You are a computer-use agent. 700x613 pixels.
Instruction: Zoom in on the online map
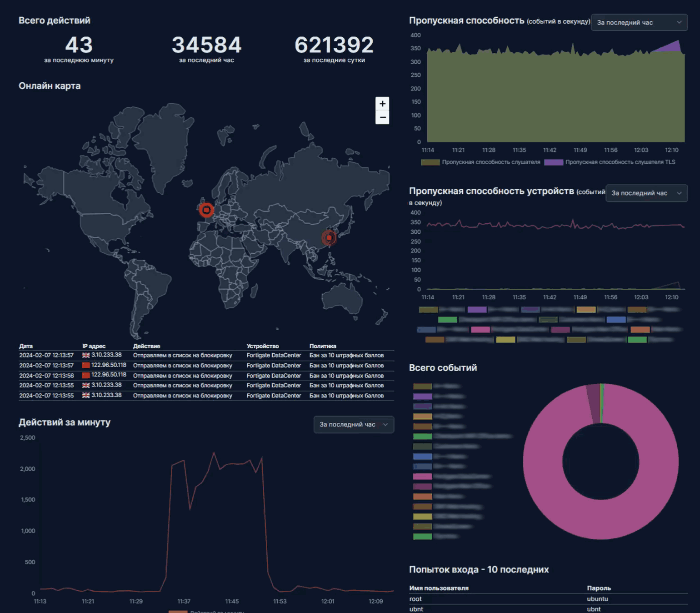click(x=382, y=104)
